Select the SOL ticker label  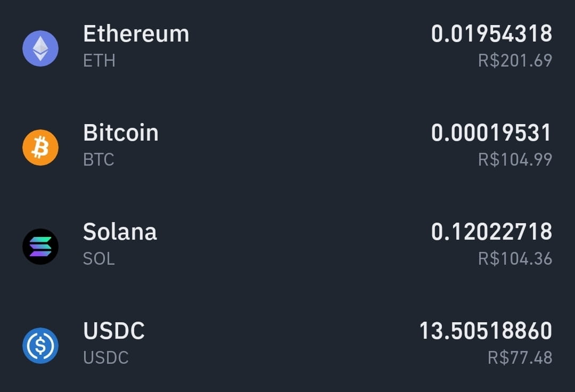pyautogui.click(x=98, y=258)
